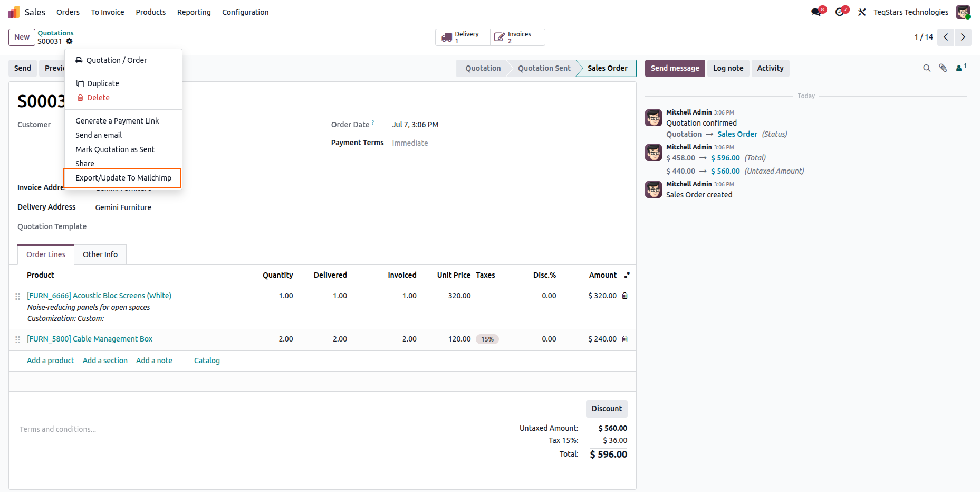Click Mitchell Admin's avatar beside Sales Order created
The image size is (980, 492).
coord(654,190)
